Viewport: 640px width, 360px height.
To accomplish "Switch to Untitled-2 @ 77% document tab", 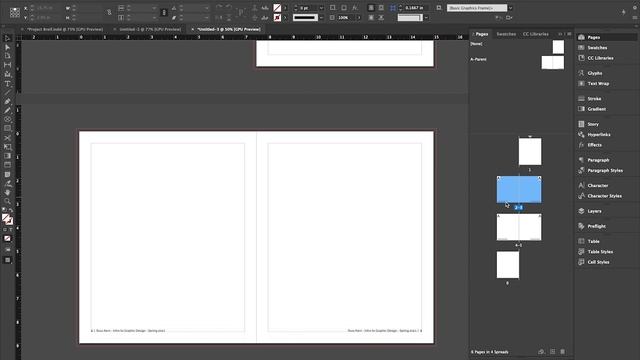I will pos(150,29).
